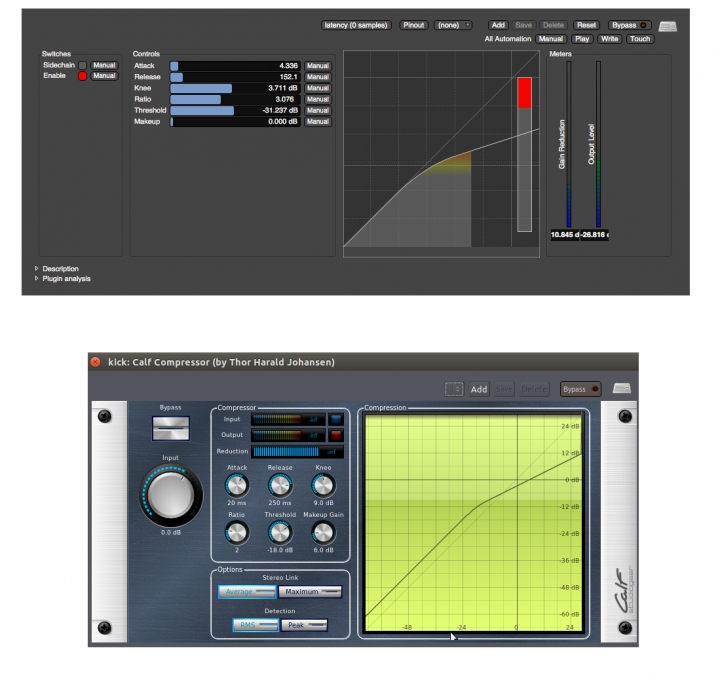
Task: Click Add preset in top panel
Action: pos(498,25)
